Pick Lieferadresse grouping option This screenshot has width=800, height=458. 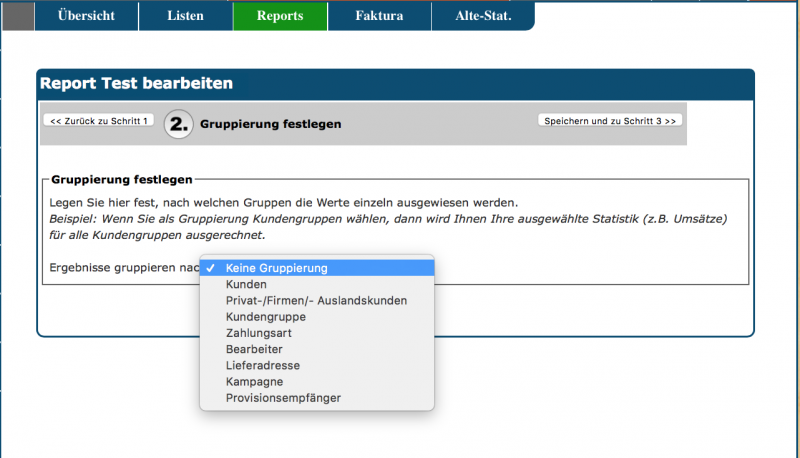tap(262, 365)
